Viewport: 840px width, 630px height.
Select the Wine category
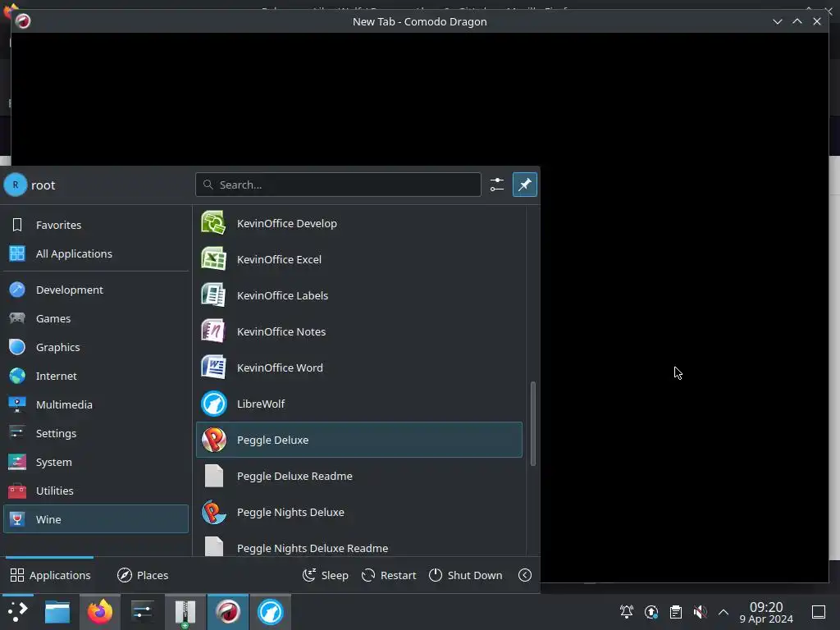[x=96, y=519]
